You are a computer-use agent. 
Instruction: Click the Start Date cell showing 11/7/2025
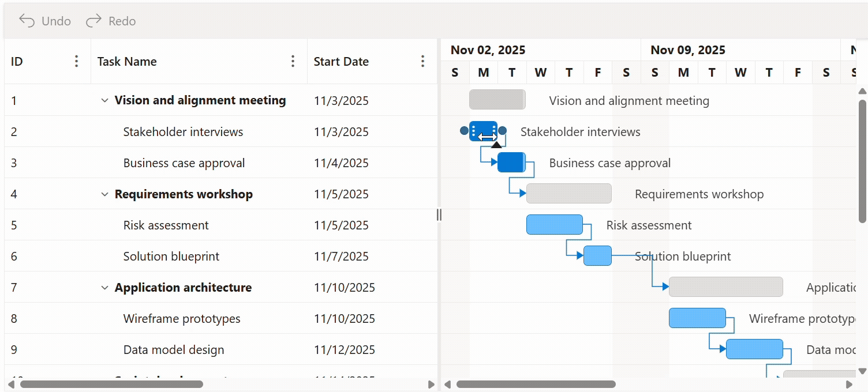342,256
